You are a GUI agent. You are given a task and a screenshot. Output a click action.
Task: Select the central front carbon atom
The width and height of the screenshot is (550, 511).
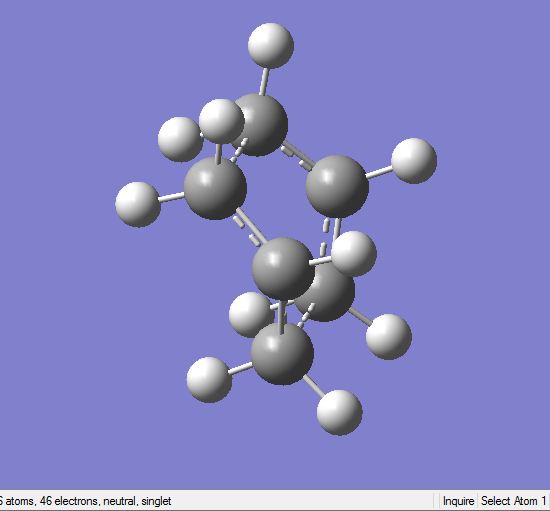coord(283,269)
